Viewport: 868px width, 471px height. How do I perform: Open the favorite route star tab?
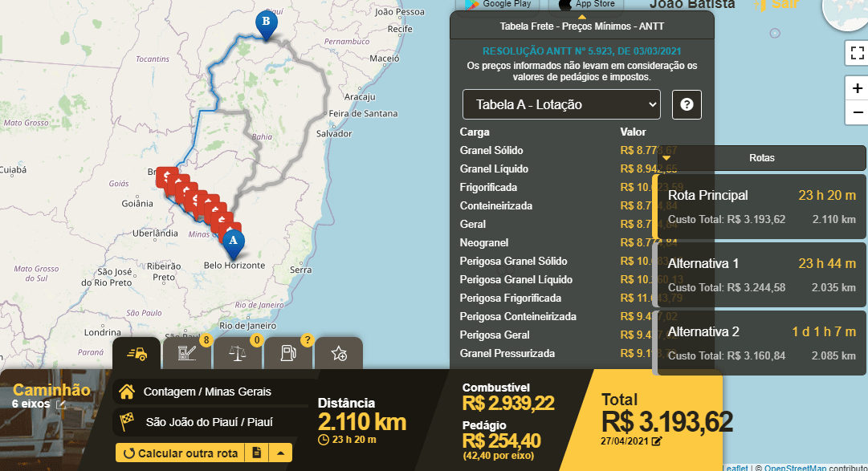338,354
